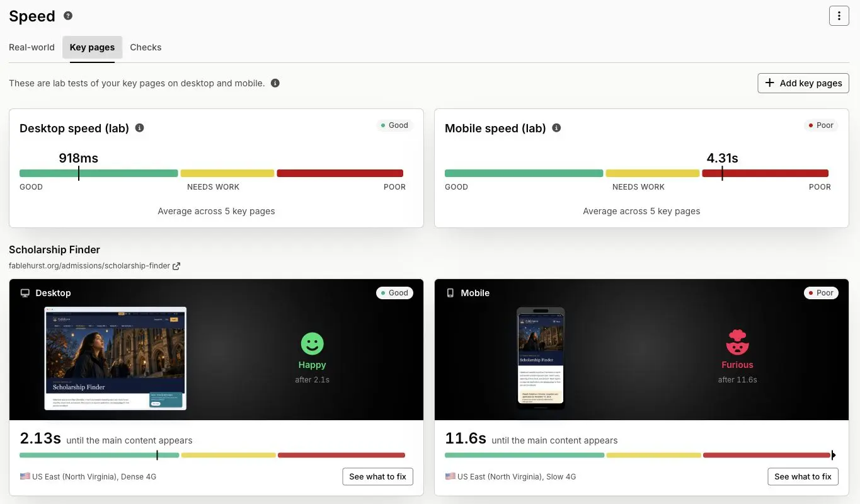
Task: Click the desktop monitor icon in Desktop card
Action: point(25,293)
